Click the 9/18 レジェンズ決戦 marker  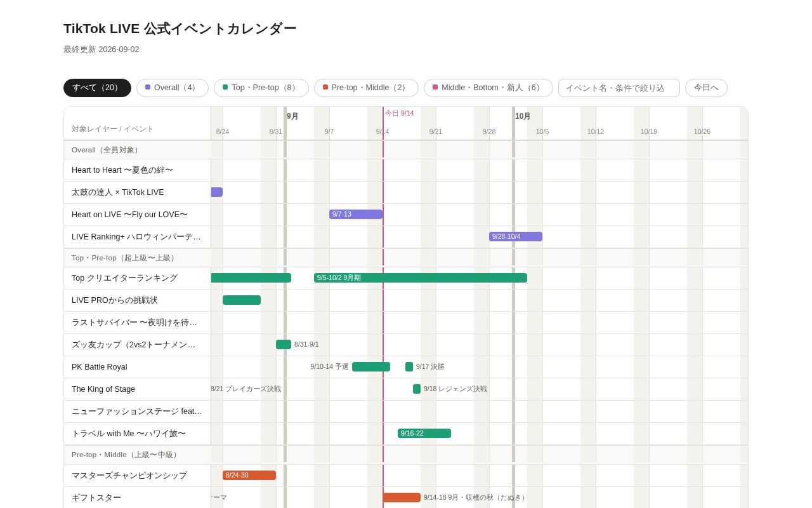(417, 389)
